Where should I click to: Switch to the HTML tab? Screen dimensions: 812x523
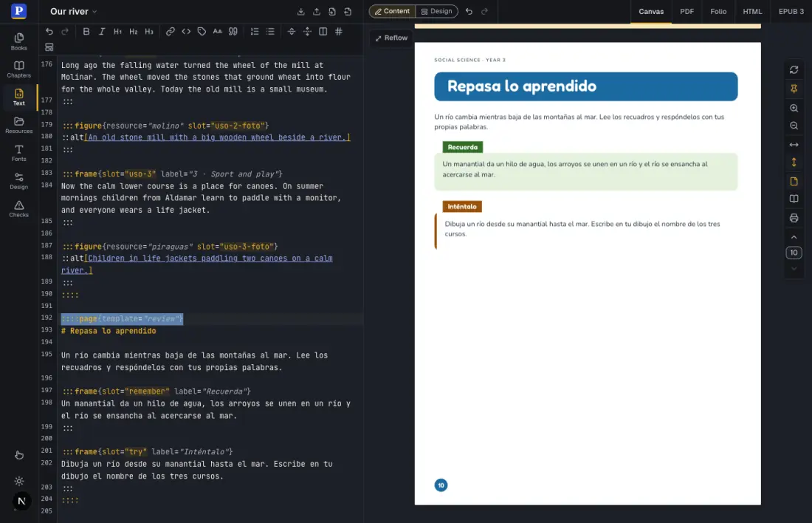pyautogui.click(x=752, y=11)
